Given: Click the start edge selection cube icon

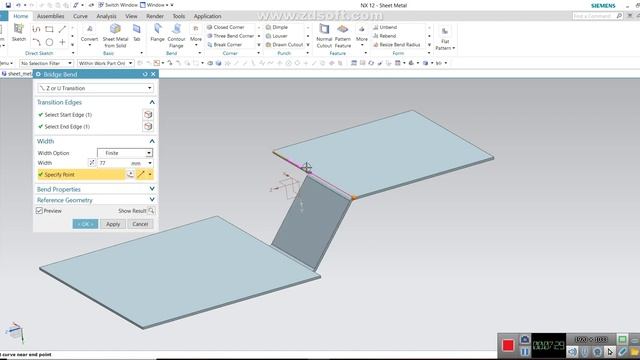Looking at the screenshot, I should pos(148,115).
